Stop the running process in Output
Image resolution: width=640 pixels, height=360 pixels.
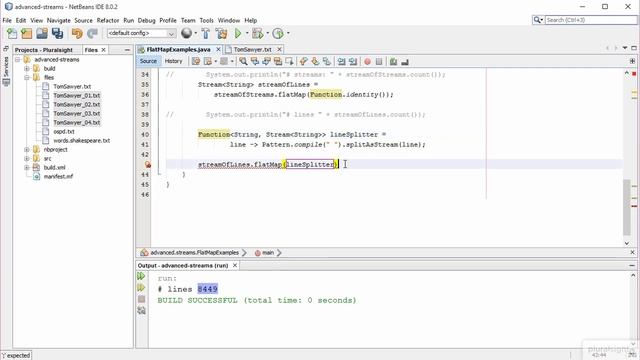tap(141, 299)
